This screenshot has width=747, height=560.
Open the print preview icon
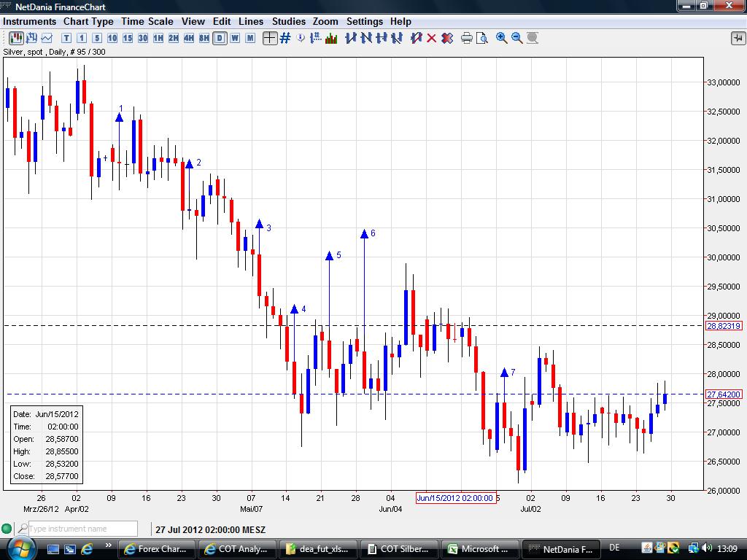tap(481, 38)
